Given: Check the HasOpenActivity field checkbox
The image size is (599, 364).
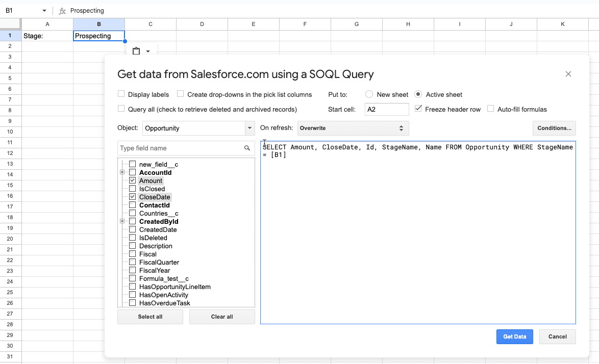Looking at the screenshot, I should pos(133,295).
